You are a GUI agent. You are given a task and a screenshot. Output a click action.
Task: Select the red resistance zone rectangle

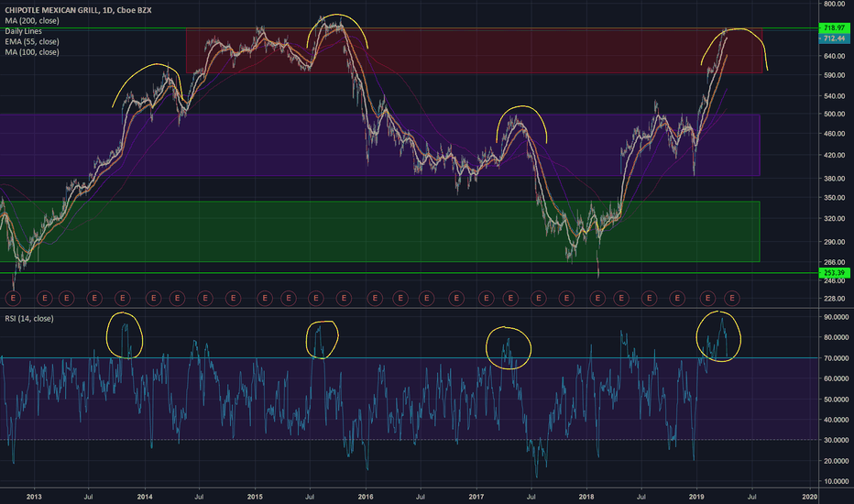[x=474, y=50]
